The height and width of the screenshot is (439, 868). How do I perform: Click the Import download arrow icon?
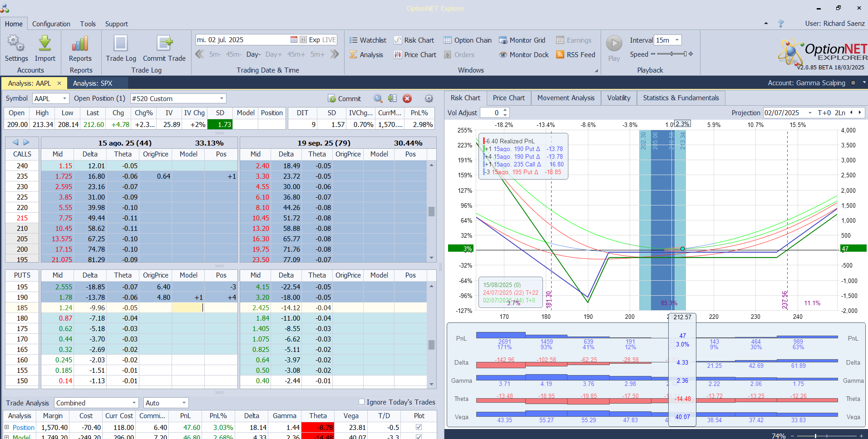(x=45, y=44)
